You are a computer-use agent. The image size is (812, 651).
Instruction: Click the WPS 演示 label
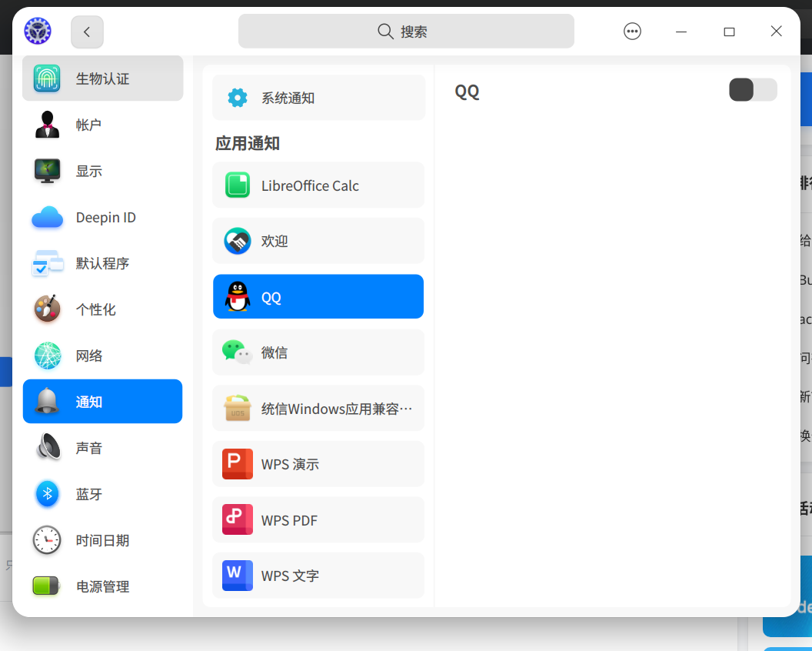[x=290, y=465]
